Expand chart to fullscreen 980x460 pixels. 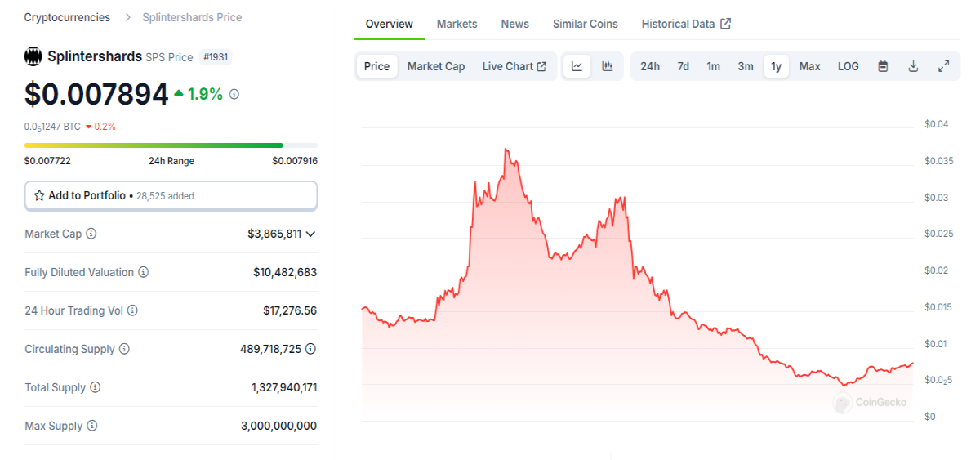point(944,66)
